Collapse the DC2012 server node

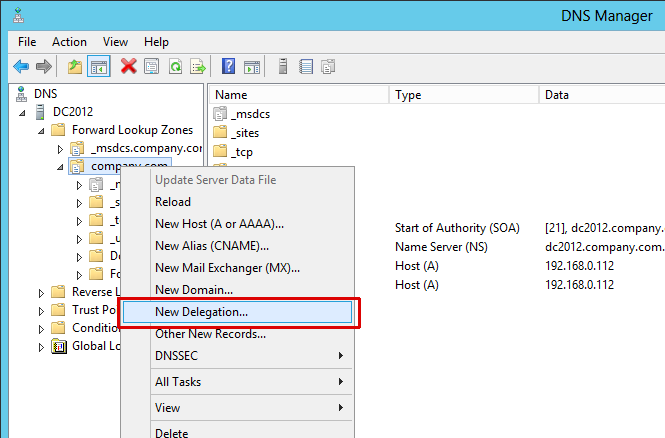pyautogui.click(x=22, y=112)
